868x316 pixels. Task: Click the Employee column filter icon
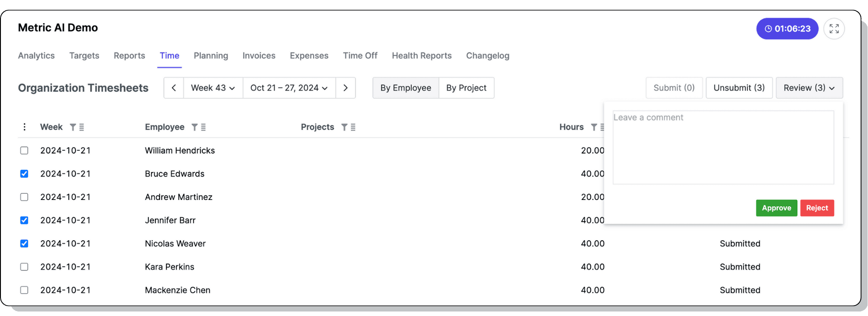click(194, 127)
